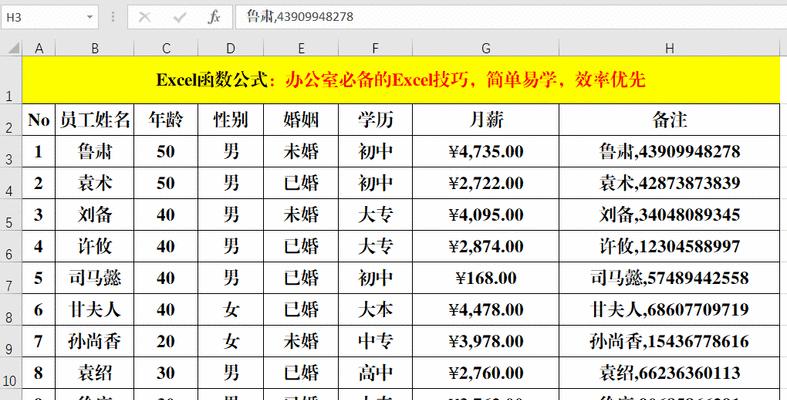Select the cell containing 许攸 name
Image resolution: width=787 pixels, height=400 pixels.
coord(94,246)
